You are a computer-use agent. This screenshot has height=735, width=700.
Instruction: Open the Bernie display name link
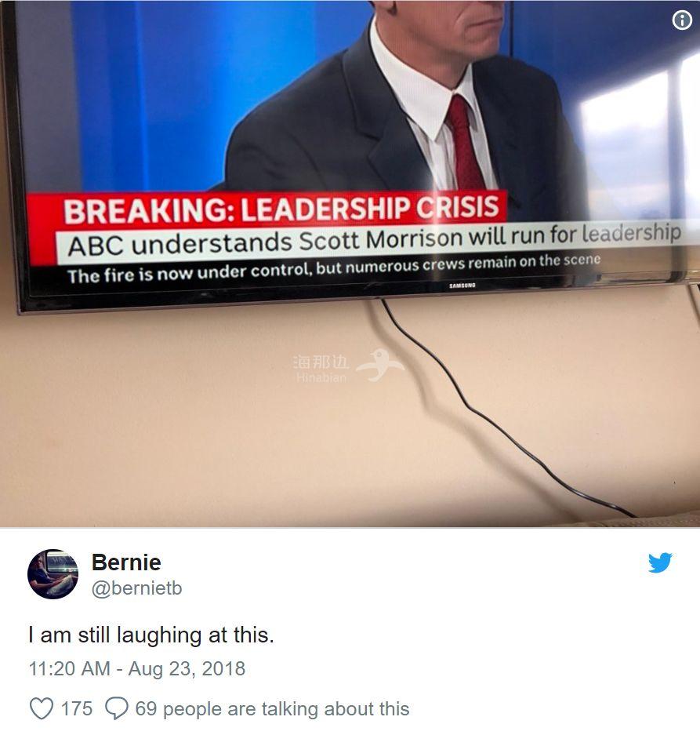point(126,562)
